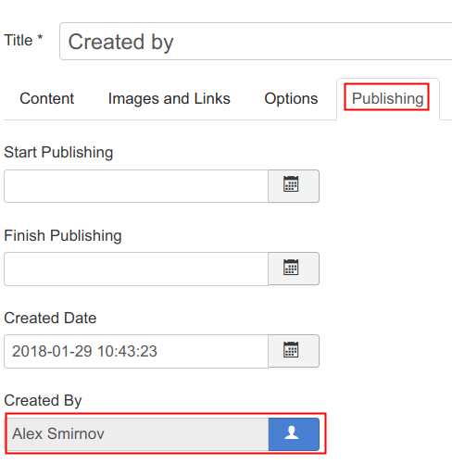Select the Publishing tab
Screen dimensions: 452x476
coord(387,99)
